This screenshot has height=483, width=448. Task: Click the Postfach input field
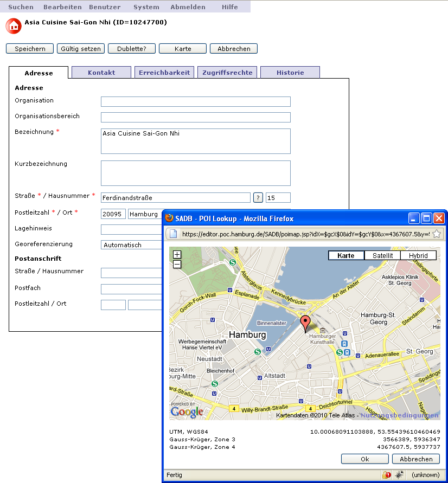pos(132,289)
